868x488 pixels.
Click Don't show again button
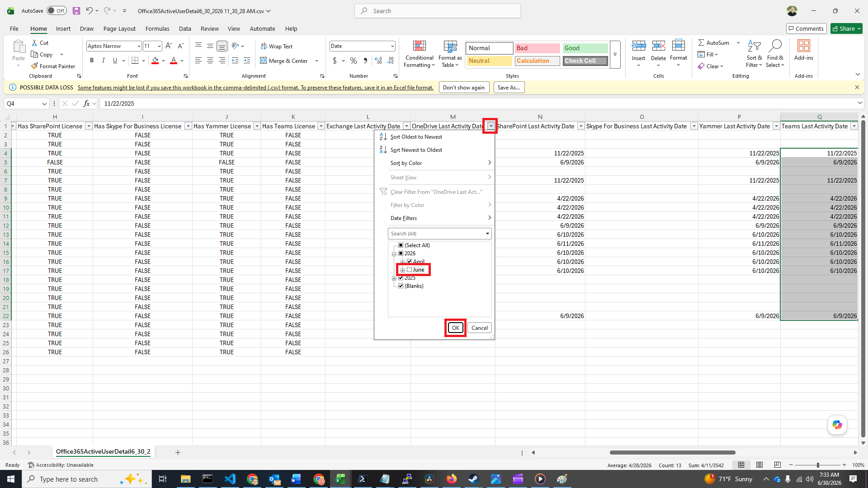click(x=464, y=88)
